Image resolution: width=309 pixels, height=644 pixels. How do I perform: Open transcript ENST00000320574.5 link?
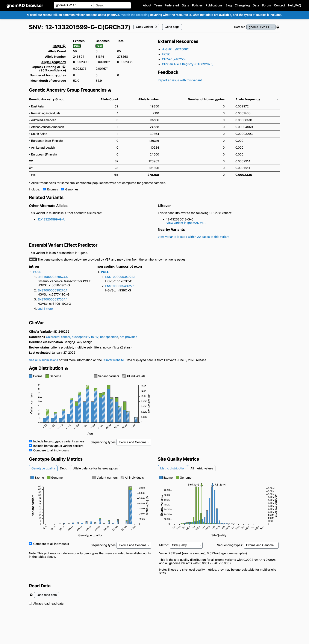[53, 277]
